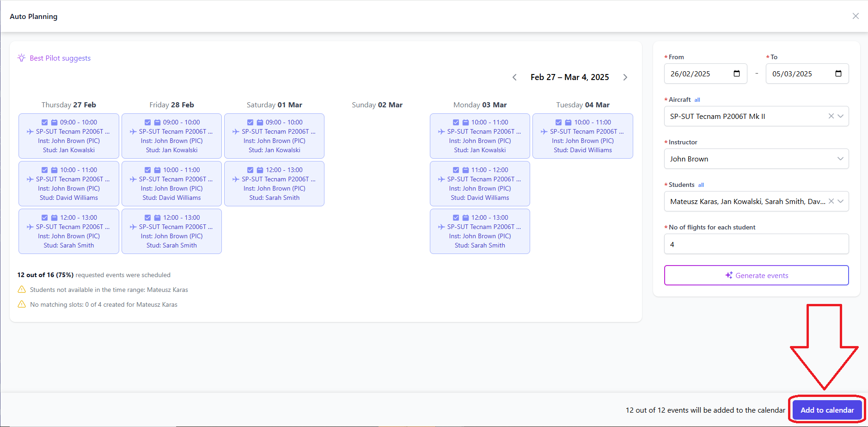
Task: Expand the Students dropdown arrow
Action: click(x=841, y=201)
